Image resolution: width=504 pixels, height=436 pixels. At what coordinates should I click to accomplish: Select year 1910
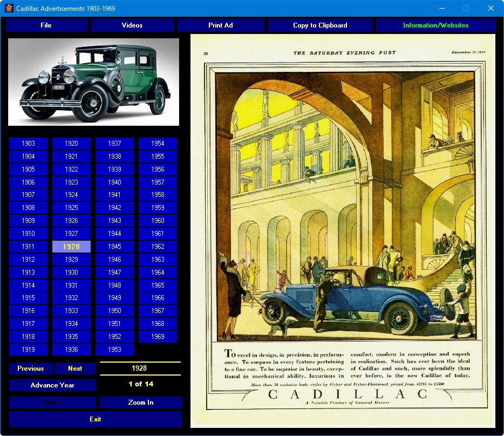(x=28, y=234)
